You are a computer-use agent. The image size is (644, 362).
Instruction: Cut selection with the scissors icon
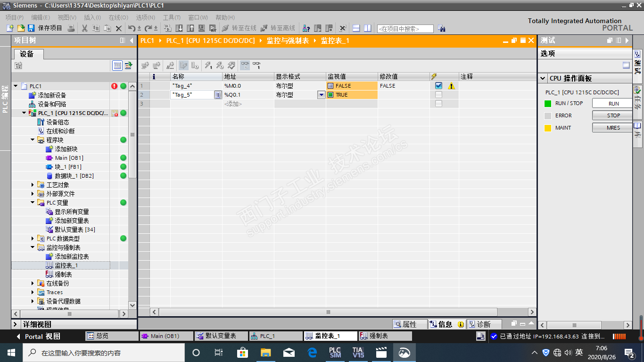[85, 28]
